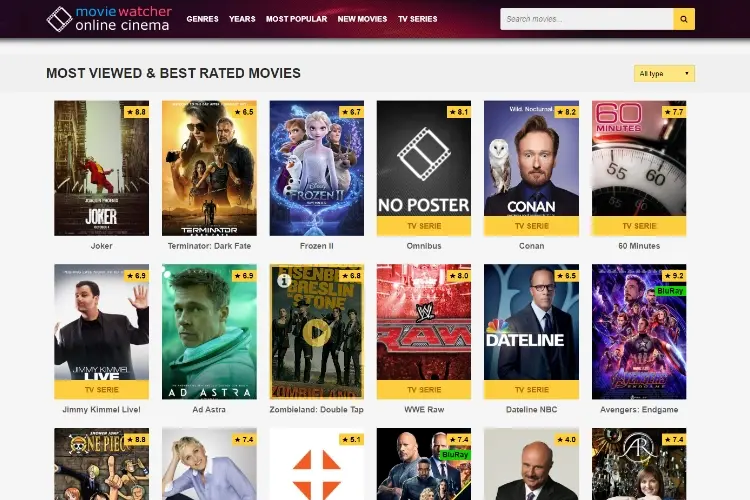The height and width of the screenshot is (500, 750).
Task: Open the YEARS menu
Action: pos(242,19)
